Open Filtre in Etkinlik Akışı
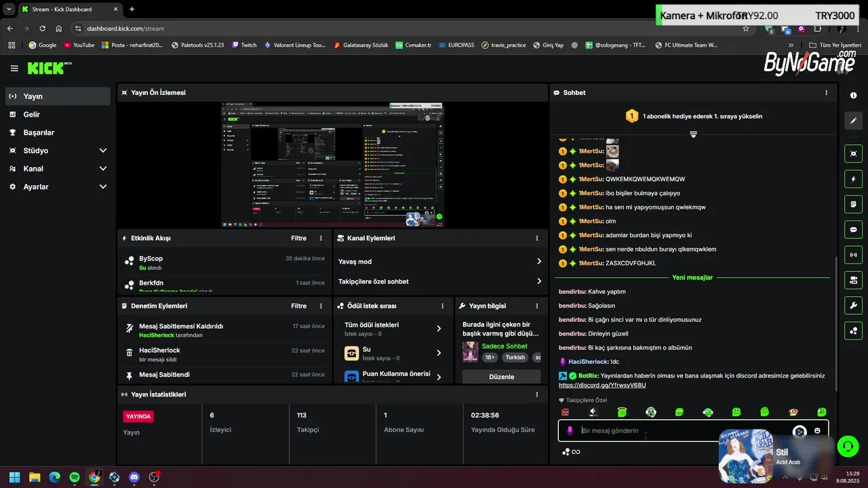 click(299, 239)
